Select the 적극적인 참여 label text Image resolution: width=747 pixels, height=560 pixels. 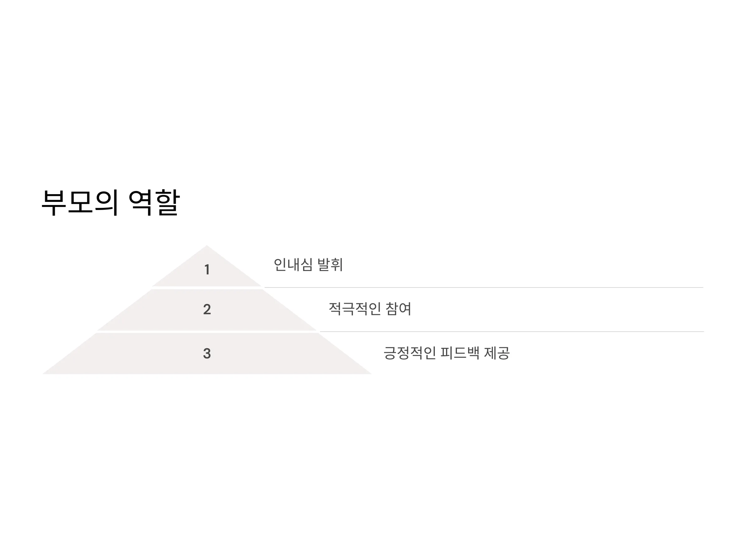click(x=370, y=309)
